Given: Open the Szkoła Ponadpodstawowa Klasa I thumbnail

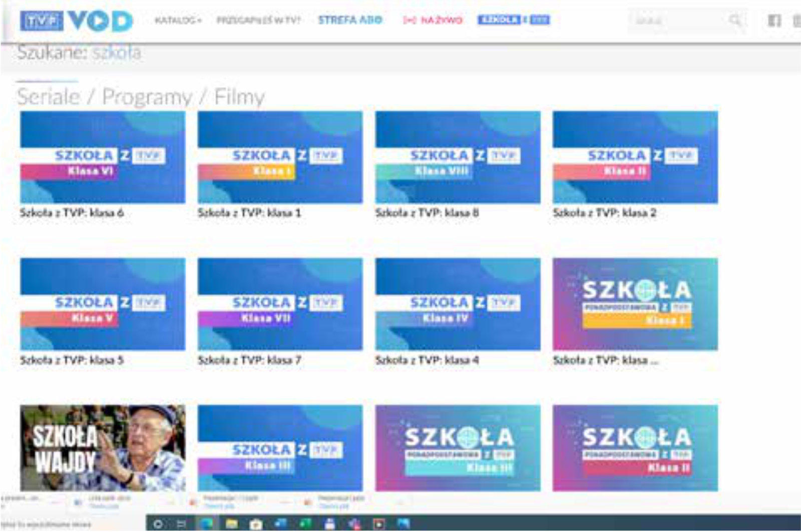Looking at the screenshot, I should pyautogui.click(x=635, y=304).
